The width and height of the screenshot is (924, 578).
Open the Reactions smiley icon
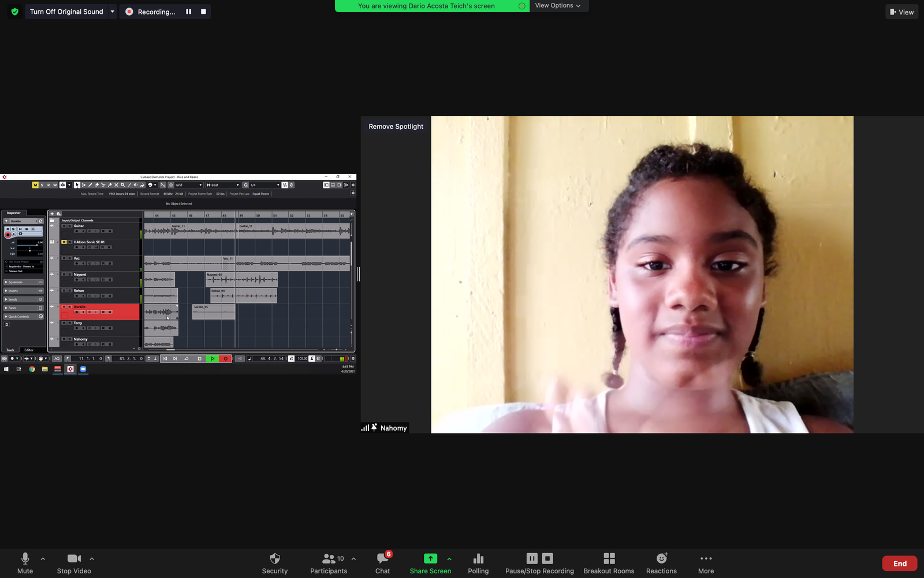[x=661, y=558]
